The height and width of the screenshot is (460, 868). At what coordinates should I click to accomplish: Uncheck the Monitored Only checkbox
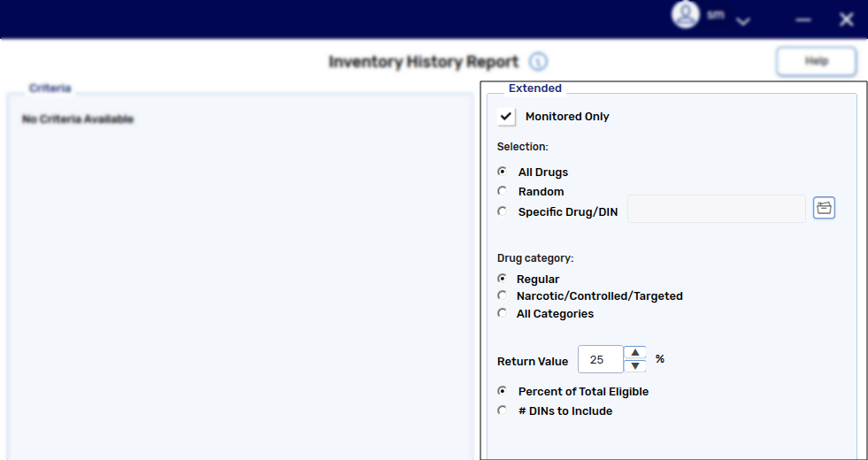[506, 117]
